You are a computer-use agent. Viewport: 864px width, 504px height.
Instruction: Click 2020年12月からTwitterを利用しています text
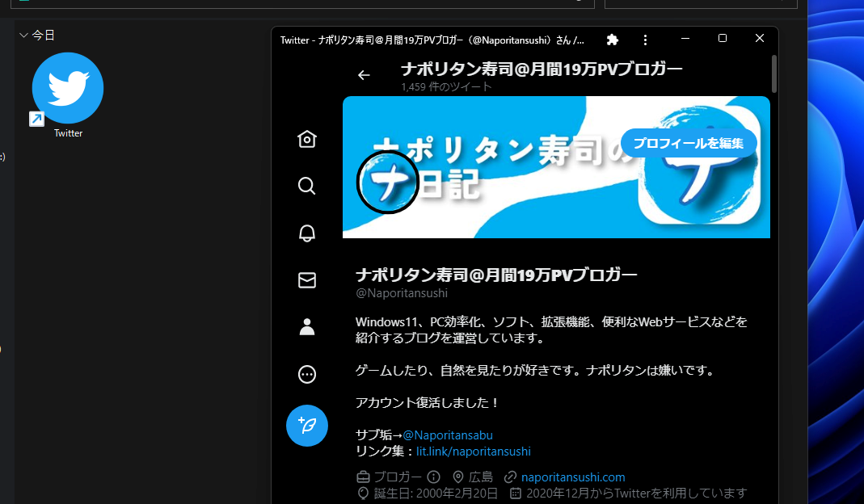[x=636, y=493]
